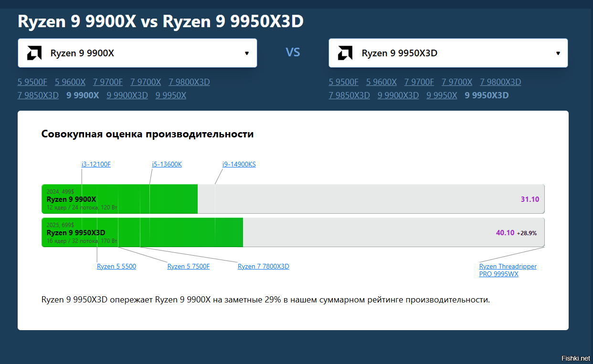
Task: Pick 5 9600X in the right CPU list
Action: pos(381,82)
